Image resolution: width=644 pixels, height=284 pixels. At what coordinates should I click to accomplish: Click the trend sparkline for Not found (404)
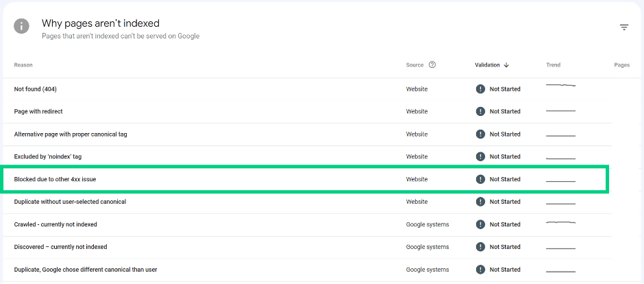click(560, 85)
